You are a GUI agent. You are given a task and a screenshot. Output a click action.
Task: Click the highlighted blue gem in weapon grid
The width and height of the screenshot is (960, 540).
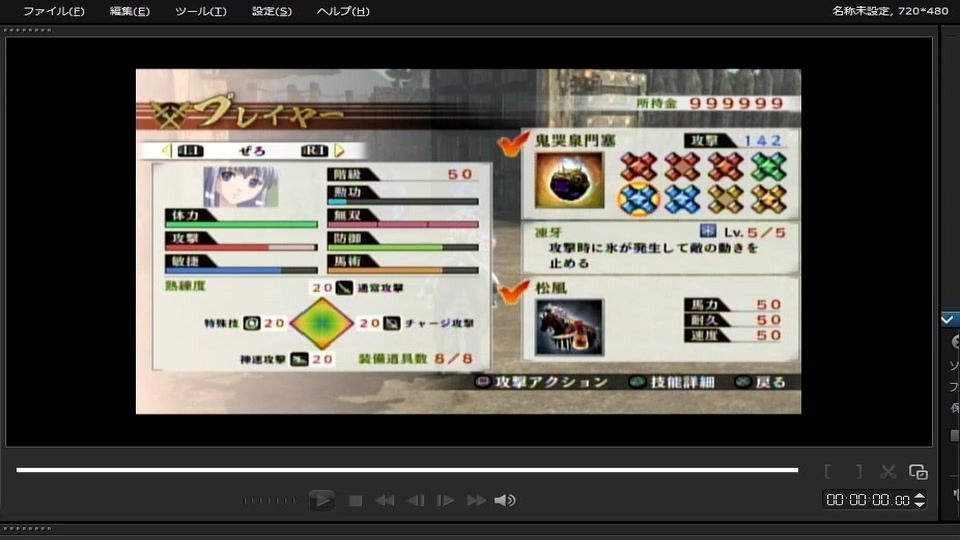click(638, 199)
